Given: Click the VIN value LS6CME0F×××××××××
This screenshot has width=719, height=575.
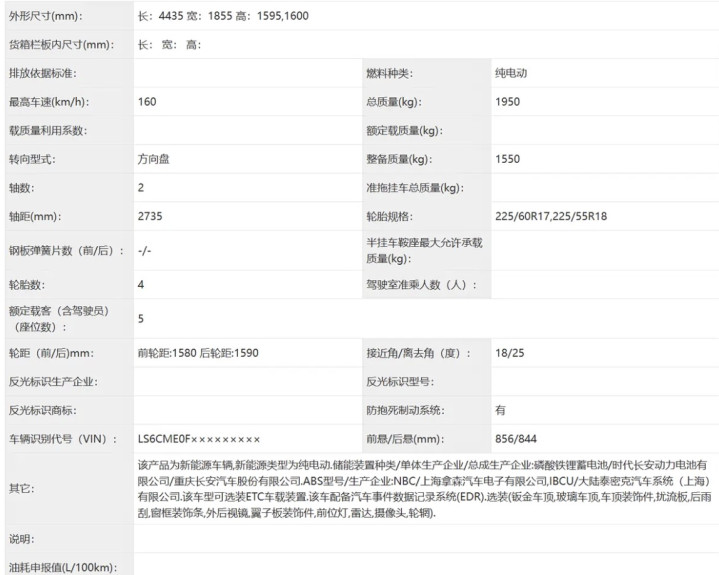Looking at the screenshot, I should (199, 439).
